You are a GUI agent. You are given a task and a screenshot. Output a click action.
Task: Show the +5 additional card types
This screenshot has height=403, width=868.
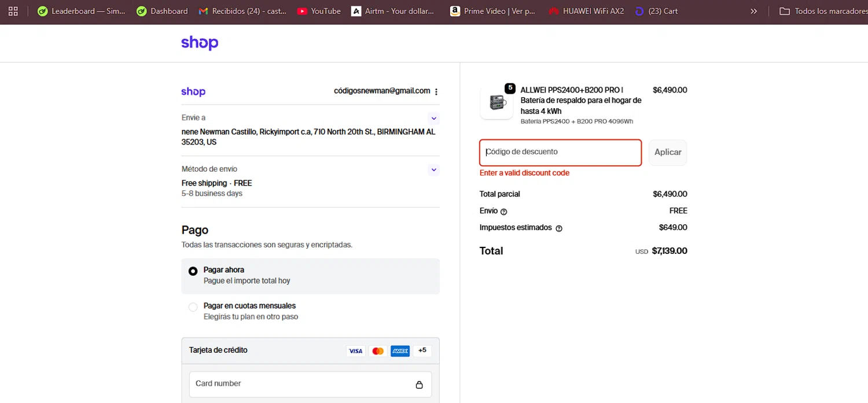[422, 350]
